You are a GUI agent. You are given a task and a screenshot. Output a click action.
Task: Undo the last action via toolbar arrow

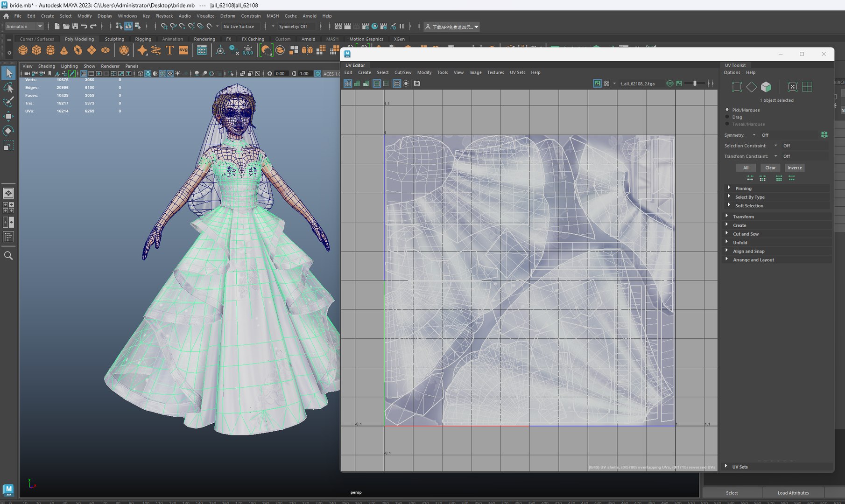pyautogui.click(x=84, y=27)
